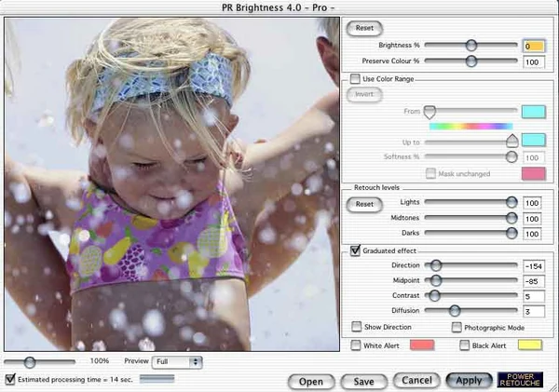Click the red White Alert swatch
This screenshot has width=559, height=392.
pyautogui.click(x=422, y=345)
